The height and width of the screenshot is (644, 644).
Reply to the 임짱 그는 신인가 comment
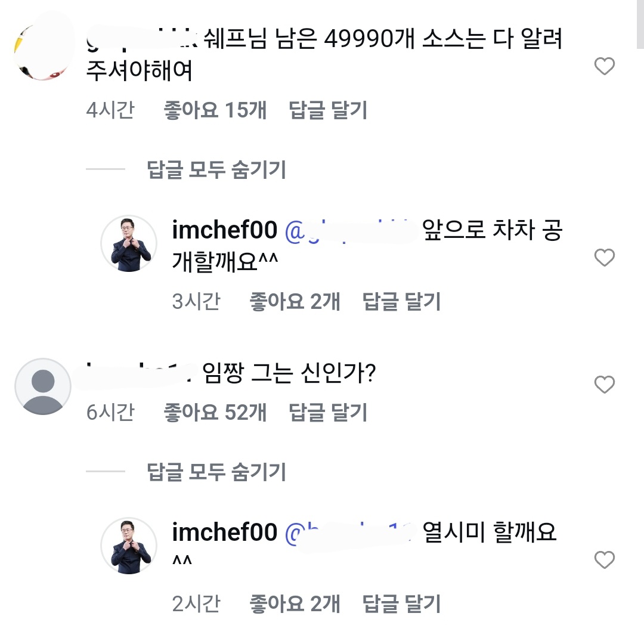[328, 413]
